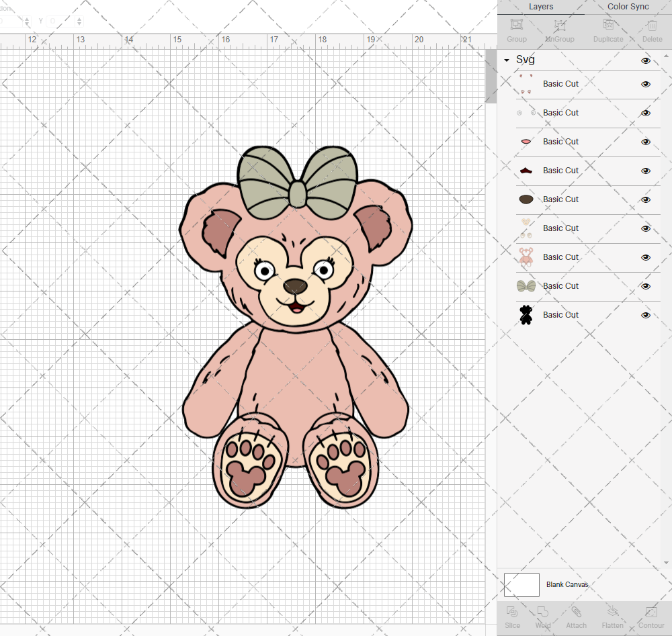Hide the black silhouette Basic Cut layer
The width and height of the screenshot is (672, 636).
pyautogui.click(x=645, y=315)
